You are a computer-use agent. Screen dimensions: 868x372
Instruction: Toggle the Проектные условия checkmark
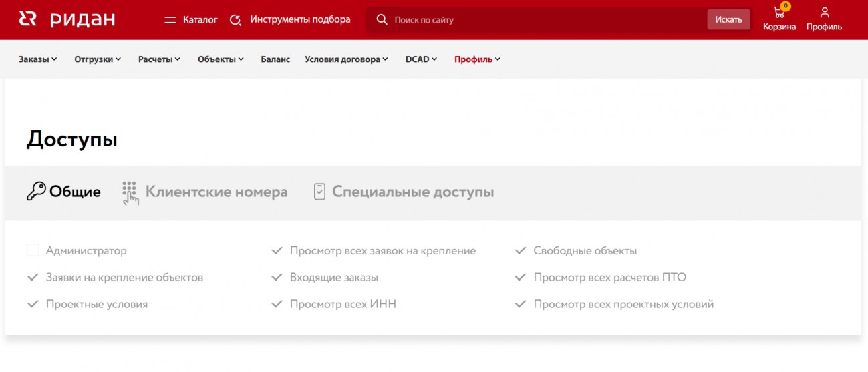[x=33, y=304]
